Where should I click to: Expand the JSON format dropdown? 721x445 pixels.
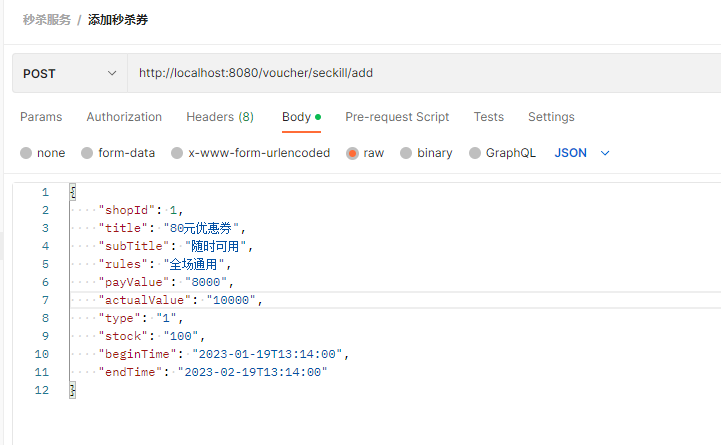tap(582, 153)
